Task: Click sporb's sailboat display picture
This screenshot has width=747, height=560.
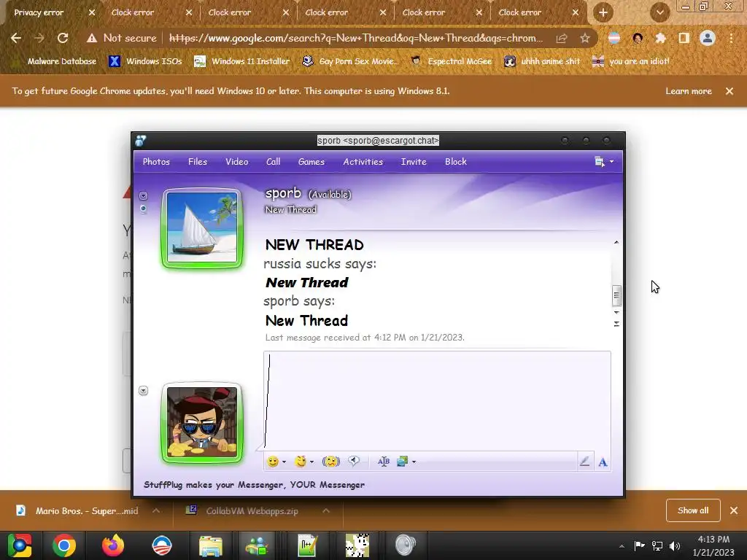Action: pos(202,228)
